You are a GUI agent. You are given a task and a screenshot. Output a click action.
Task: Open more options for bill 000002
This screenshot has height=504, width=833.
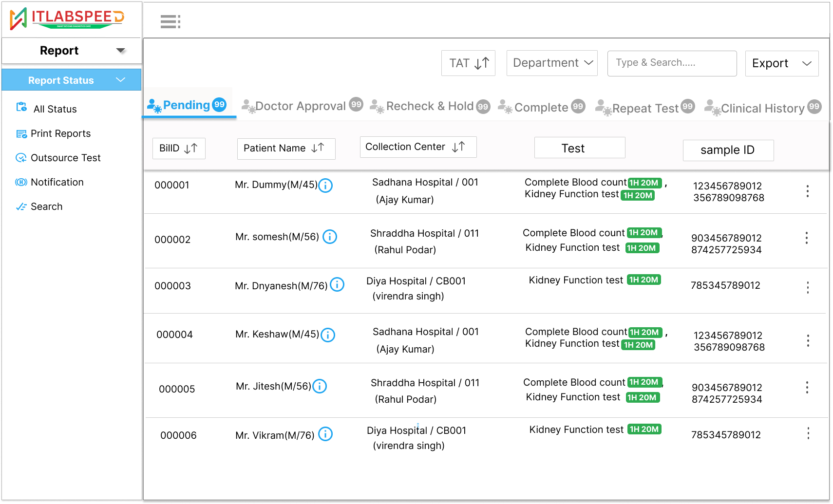click(807, 238)
